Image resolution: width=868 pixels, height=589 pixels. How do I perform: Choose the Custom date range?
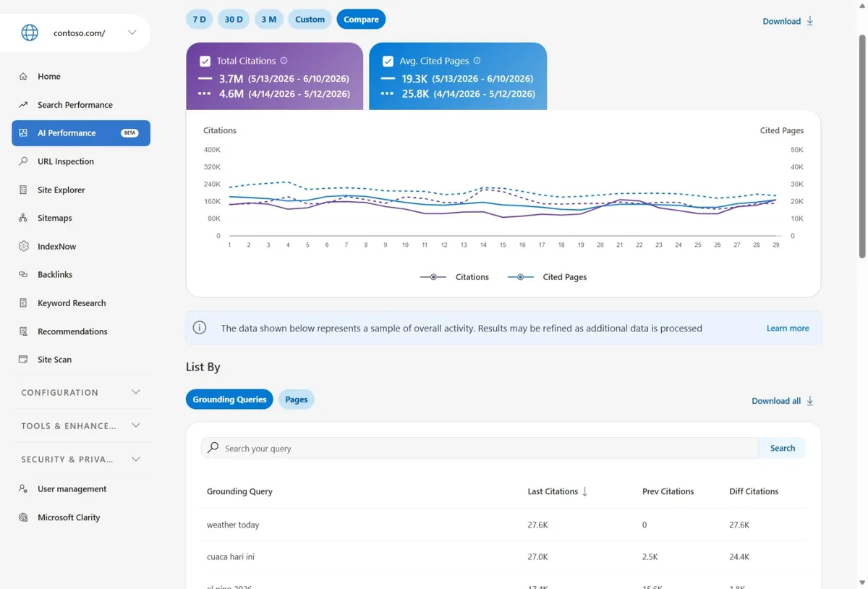(310, 20)
